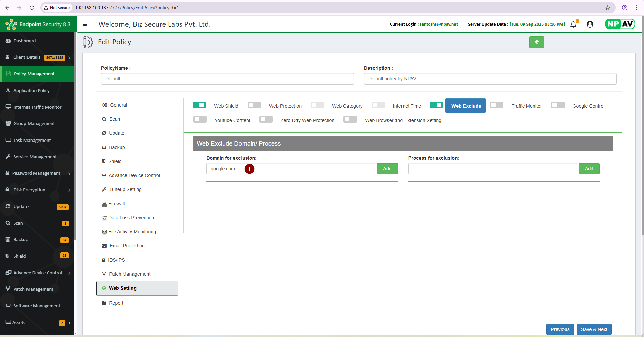
Task: Turn on Youtube Content toggle
Action: (x=200, y=120)
